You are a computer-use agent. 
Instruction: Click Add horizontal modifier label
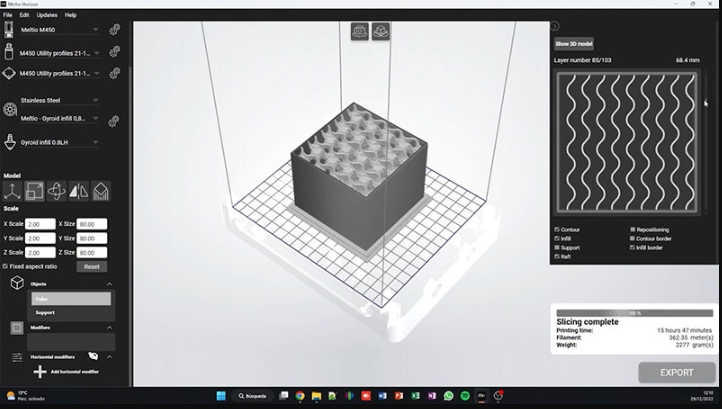click(x=75, y=372)
